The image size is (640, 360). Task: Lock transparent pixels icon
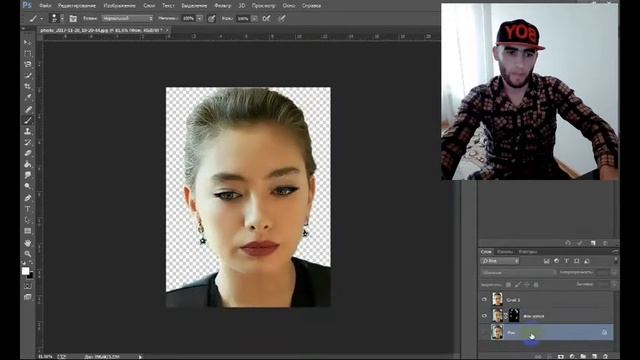coord(508,284)
